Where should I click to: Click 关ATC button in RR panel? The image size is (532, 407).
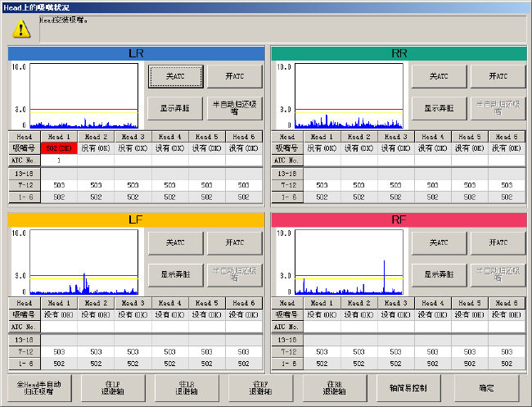(440, 76)
